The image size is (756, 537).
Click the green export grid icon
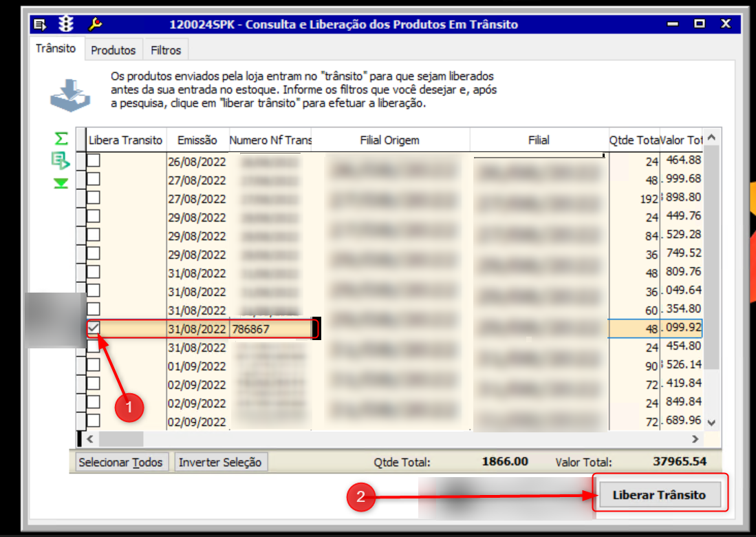click(x=61, y=160)
